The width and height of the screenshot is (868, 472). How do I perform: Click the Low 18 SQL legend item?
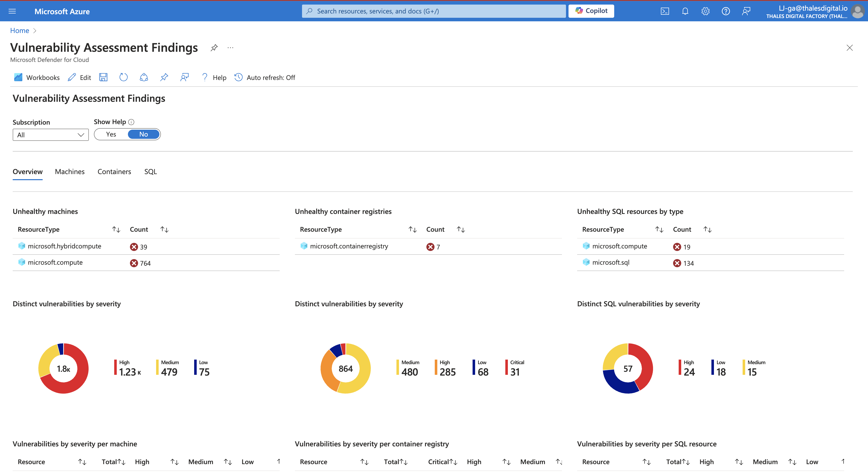(x=719, y=368)
